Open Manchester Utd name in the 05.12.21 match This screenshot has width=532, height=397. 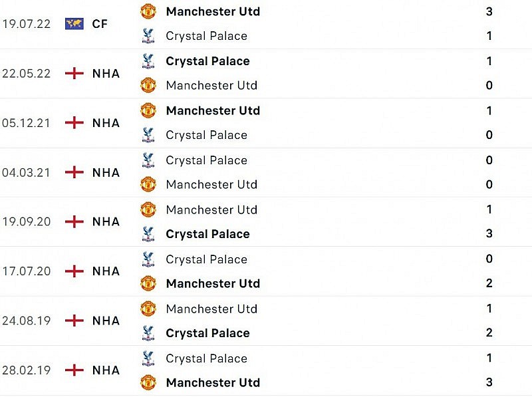click(213, 110)
